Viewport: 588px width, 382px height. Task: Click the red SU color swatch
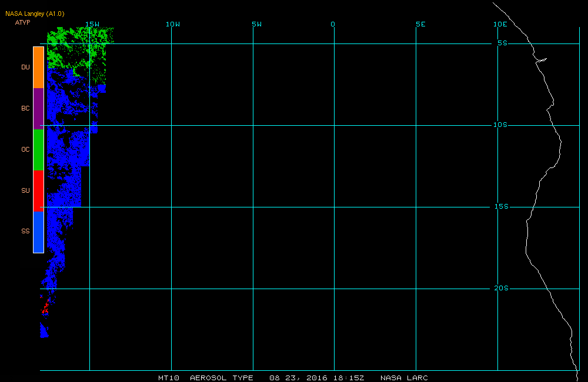point(39,191)
